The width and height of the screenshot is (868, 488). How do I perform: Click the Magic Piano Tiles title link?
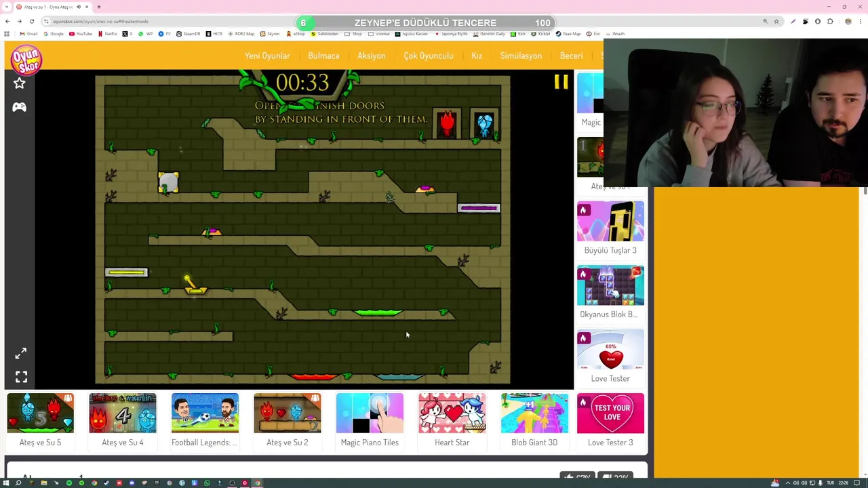tap(370, 443)
